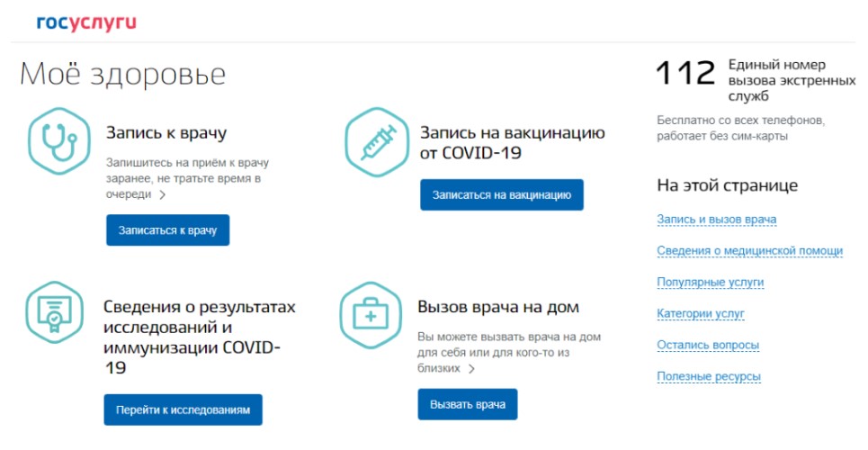Go to 'Популярные услуги' anchor link
This screenshot has height=450, width=868.
click(710, 283)
